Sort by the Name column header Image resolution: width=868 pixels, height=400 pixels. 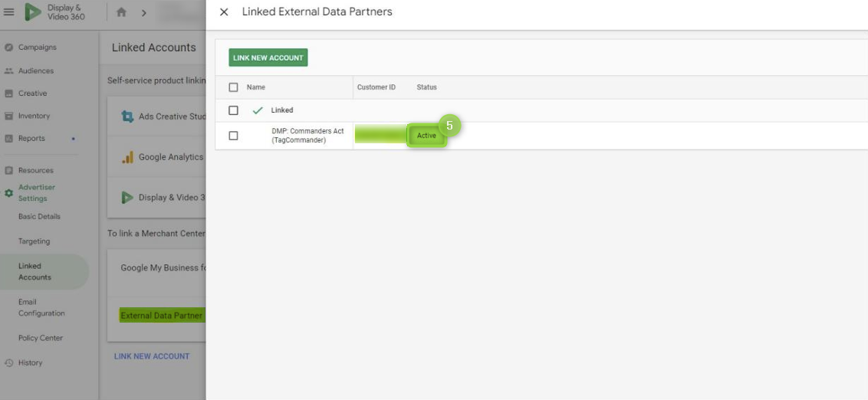(x=256, y=87)
